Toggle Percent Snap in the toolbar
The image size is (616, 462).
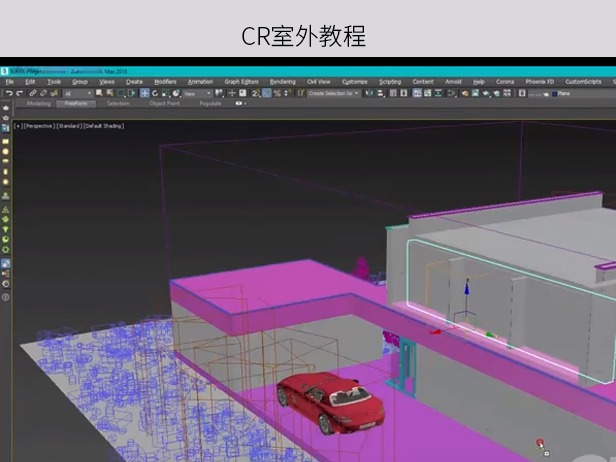point(277,93)
